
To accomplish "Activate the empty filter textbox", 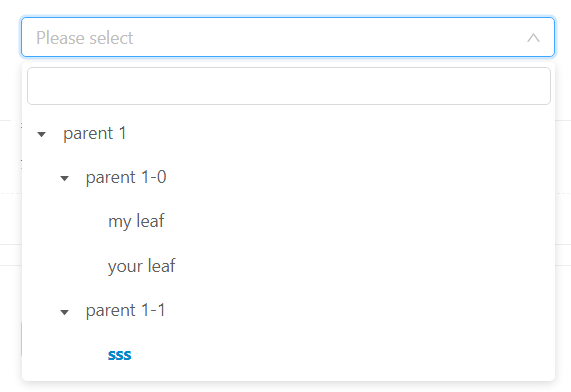I will pyautogui.click(x=289, y=86).
